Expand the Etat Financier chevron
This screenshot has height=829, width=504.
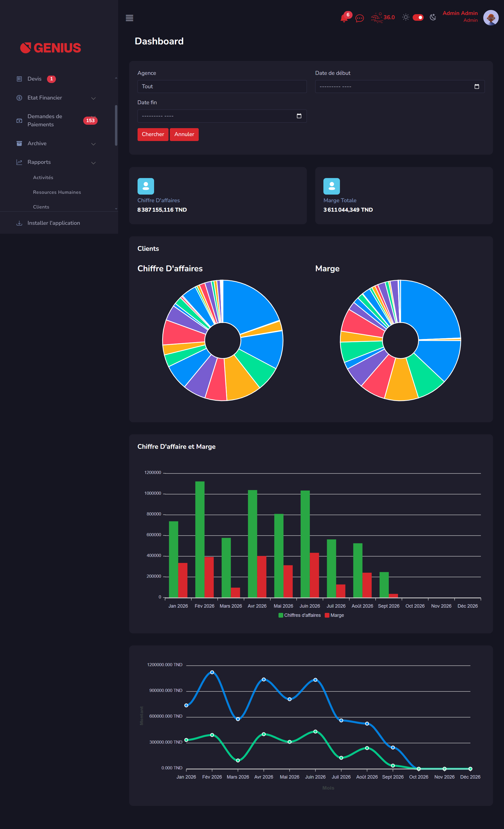93,98
